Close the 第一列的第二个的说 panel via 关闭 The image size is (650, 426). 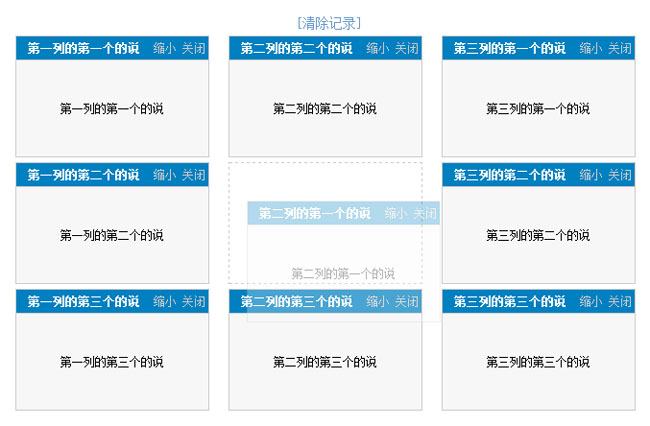coord(193,175)
